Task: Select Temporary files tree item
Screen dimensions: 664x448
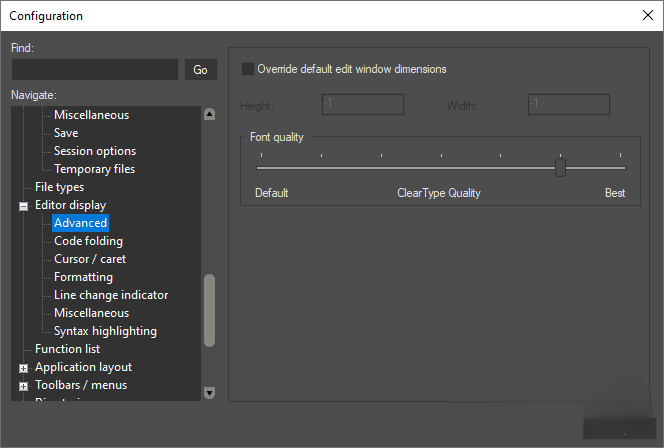Action: tap(94, 169)
